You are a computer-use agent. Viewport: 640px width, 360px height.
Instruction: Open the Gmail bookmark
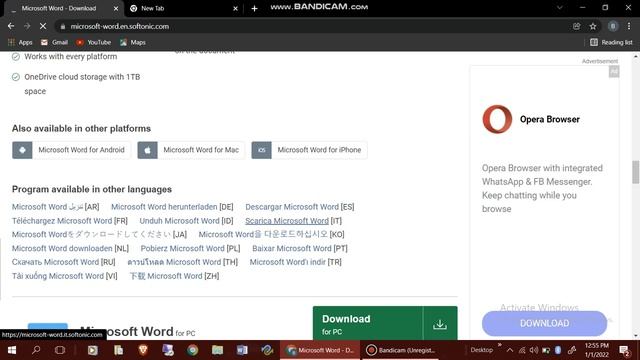click(x=54, y=42)
